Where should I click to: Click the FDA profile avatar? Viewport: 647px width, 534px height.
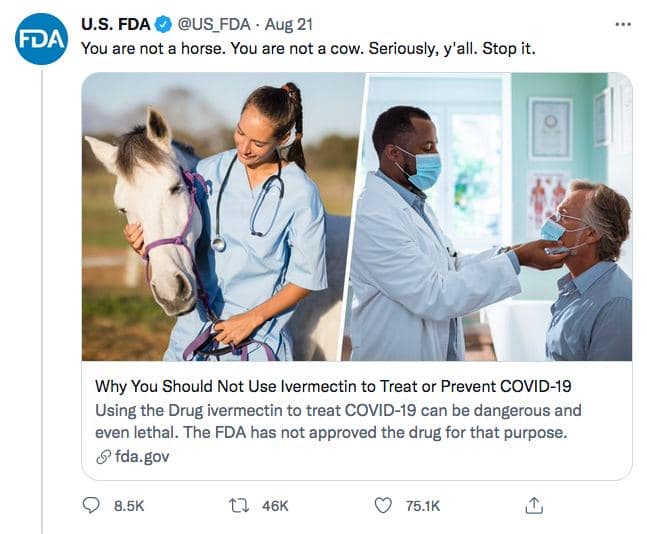point(42,38)
